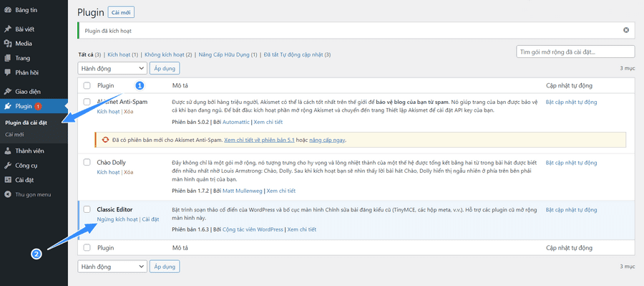The height and width of the screenshot is (286, 644).
Task: Activate Chào Dolly via Kích hoạt link
Action: (109, 172)
